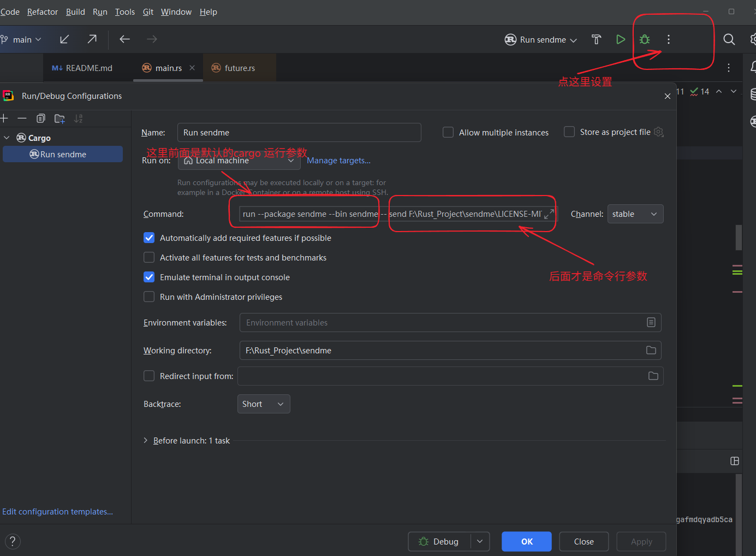Go to previous highlighted problem arrow
The width and height of the screenshot is (756, 556).
[x=719, y=91]
